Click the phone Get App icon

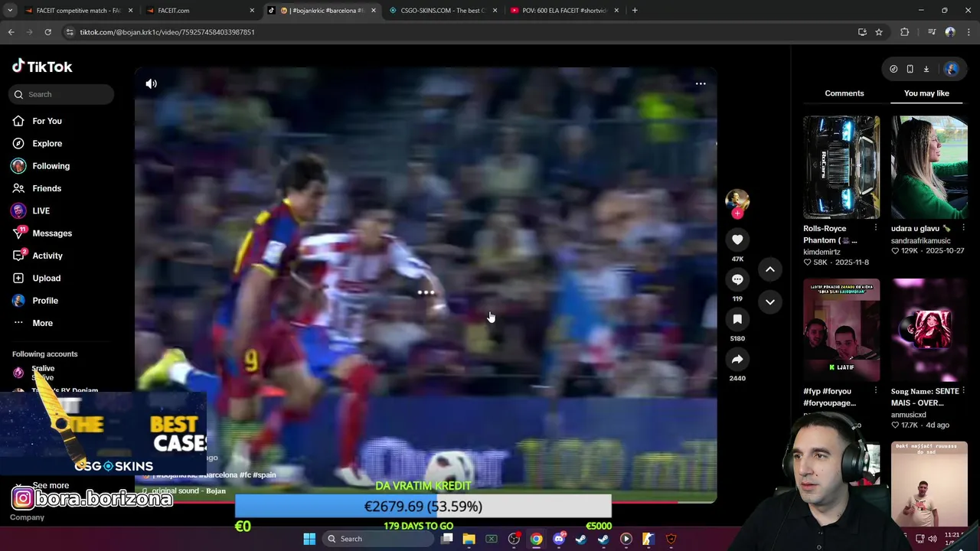point(910,69)
